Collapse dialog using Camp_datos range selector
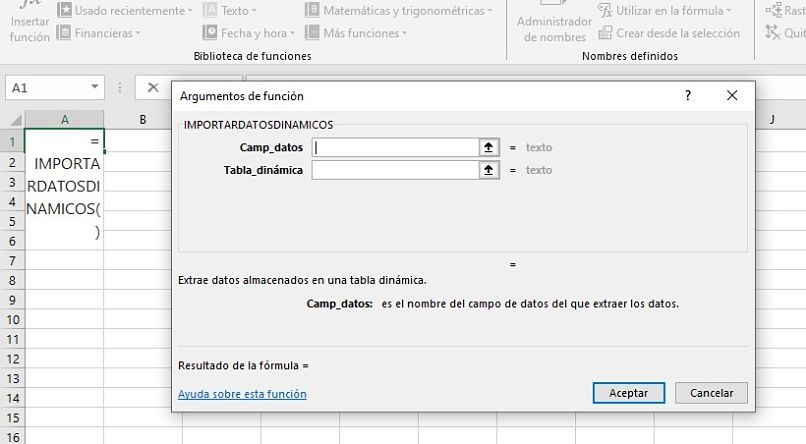Screen dimensions: 806x444 (x=489, y=147)
